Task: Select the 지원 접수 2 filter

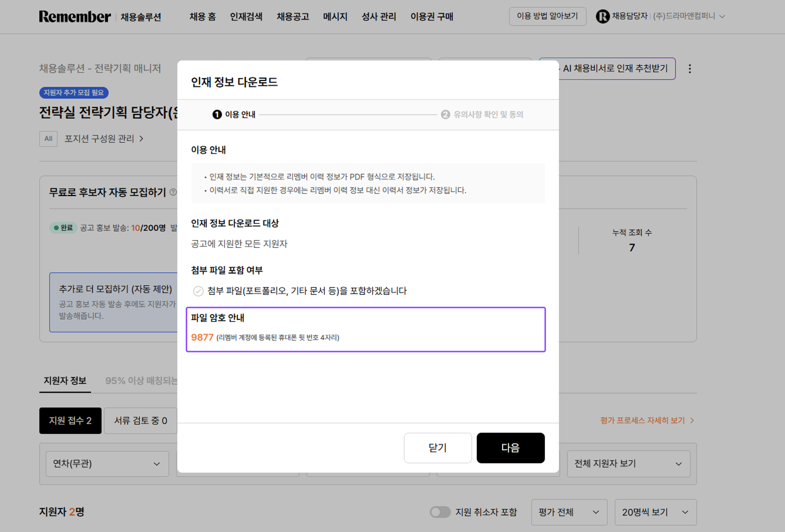Action: (70, 420)
